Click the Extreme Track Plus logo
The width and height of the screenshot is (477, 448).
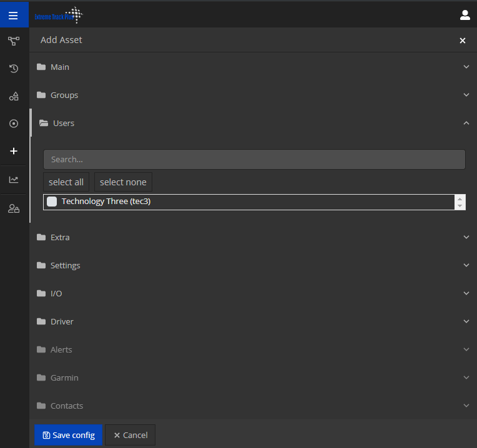pyautogui.click(x=59, y=15)
